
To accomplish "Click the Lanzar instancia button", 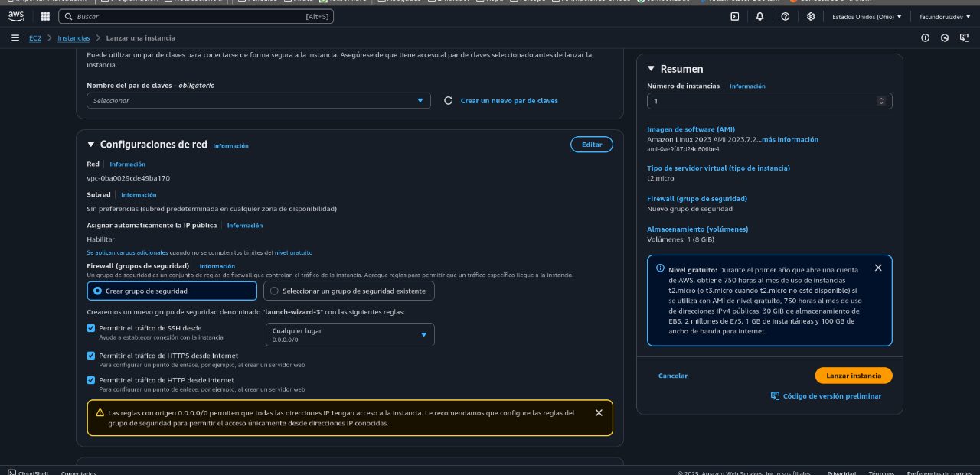I will click(x=854, y=376).
